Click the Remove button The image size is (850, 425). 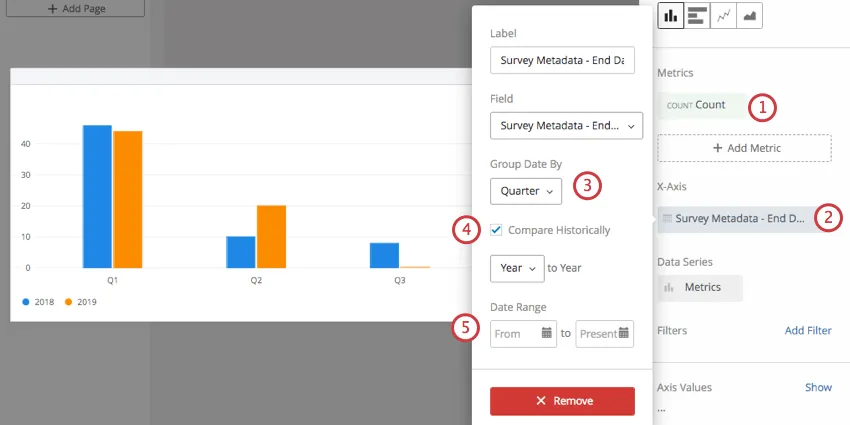[562, 401]
